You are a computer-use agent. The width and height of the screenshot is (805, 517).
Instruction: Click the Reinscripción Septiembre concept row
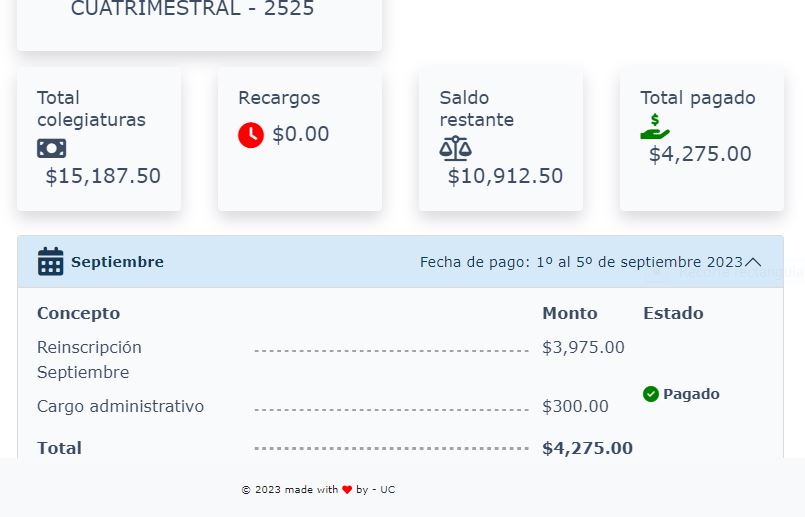click(331, 359)
